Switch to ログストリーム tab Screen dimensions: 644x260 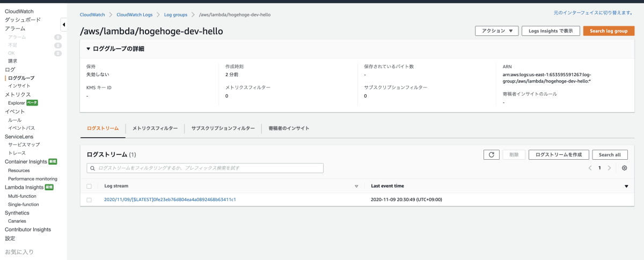pos(103,129)
